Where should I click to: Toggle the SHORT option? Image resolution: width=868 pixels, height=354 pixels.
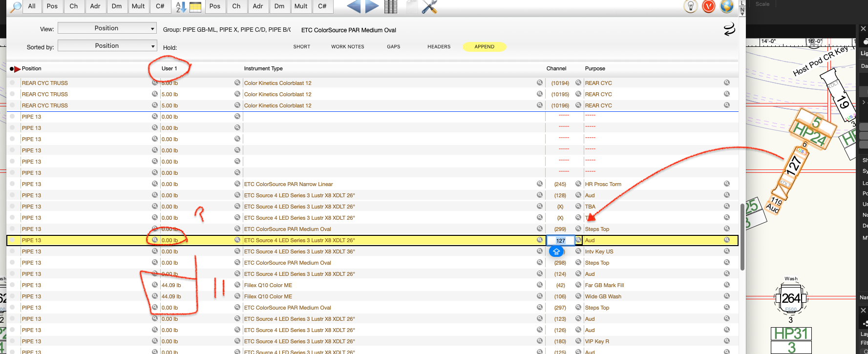pyautogui.click(x=301, y=47)
